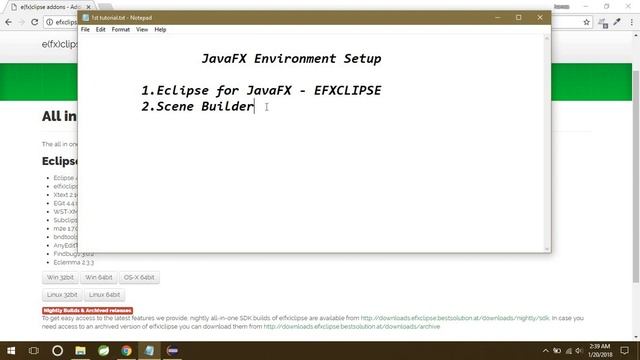Click the Notepad icon in the title bar
Image resolution: width=640 pixels, height=360 pixels.
click(x=86, y=18)
